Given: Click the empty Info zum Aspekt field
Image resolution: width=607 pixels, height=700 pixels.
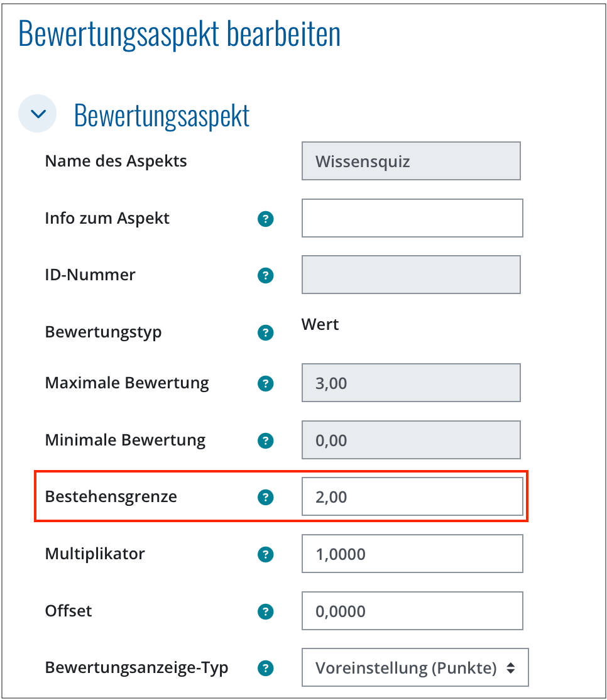Looking at the screenshot, I should click(x=412, y=218).
